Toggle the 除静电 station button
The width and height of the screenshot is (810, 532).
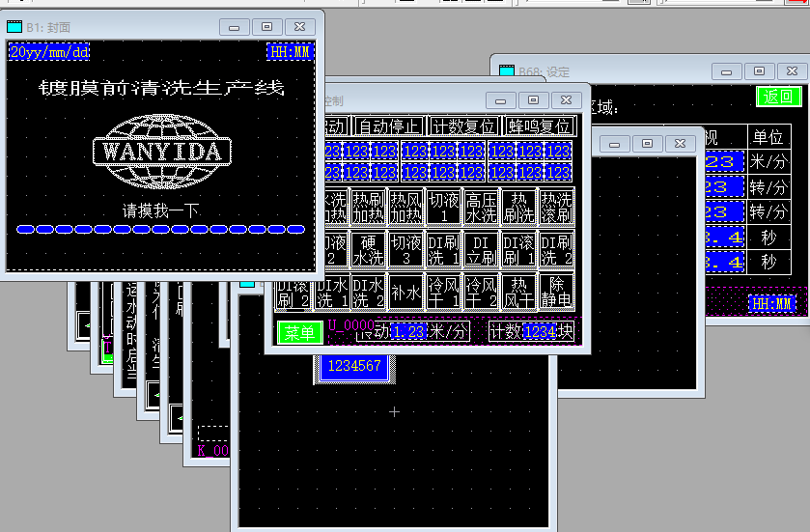[x=557, y=291]
